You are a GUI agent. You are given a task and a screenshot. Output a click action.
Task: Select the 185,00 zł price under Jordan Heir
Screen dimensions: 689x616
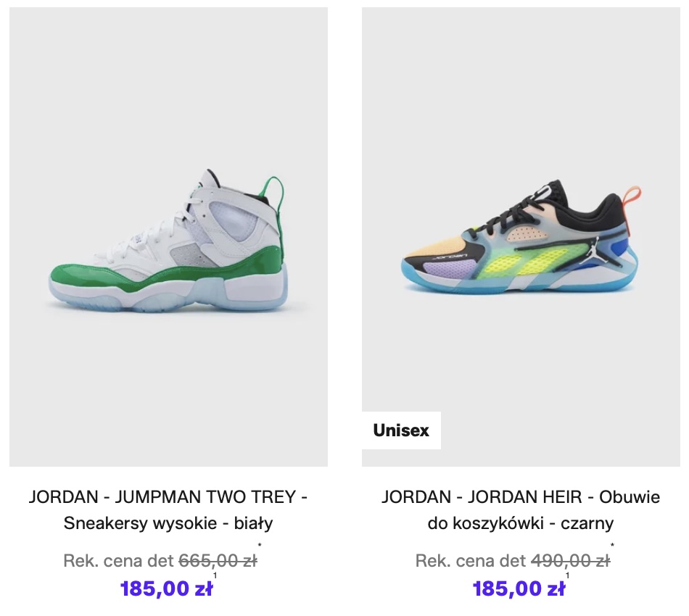tap(519, 588)
